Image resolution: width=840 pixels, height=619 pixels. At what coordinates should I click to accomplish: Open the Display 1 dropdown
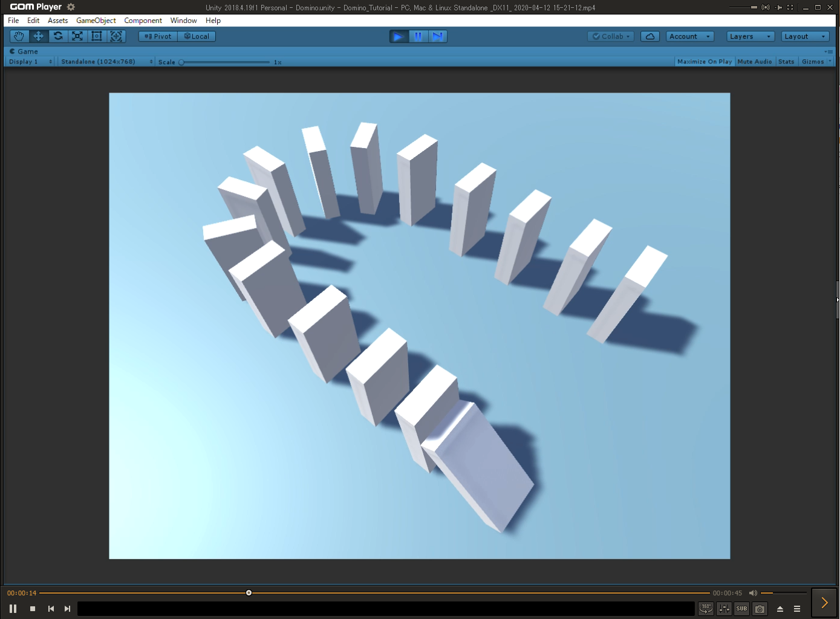coord(30,62)
